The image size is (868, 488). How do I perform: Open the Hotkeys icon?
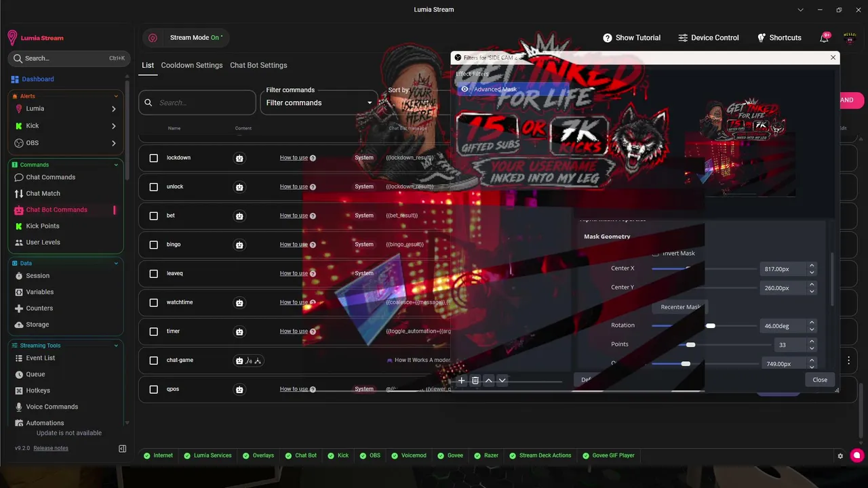pyautogui.click(x=19, y=390)
